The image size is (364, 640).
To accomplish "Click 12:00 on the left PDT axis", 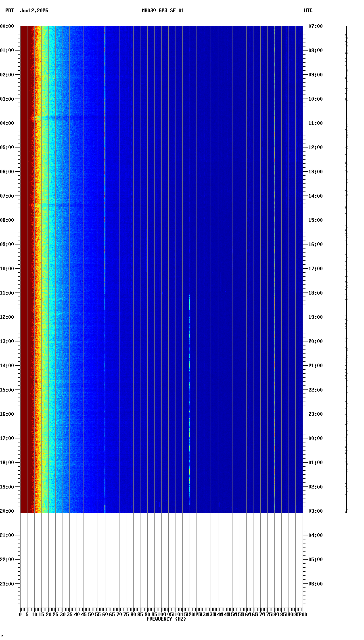I will click(7, 317).
